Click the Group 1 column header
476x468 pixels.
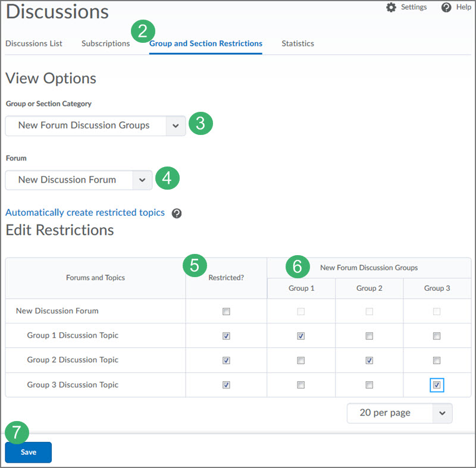point(302,288)
